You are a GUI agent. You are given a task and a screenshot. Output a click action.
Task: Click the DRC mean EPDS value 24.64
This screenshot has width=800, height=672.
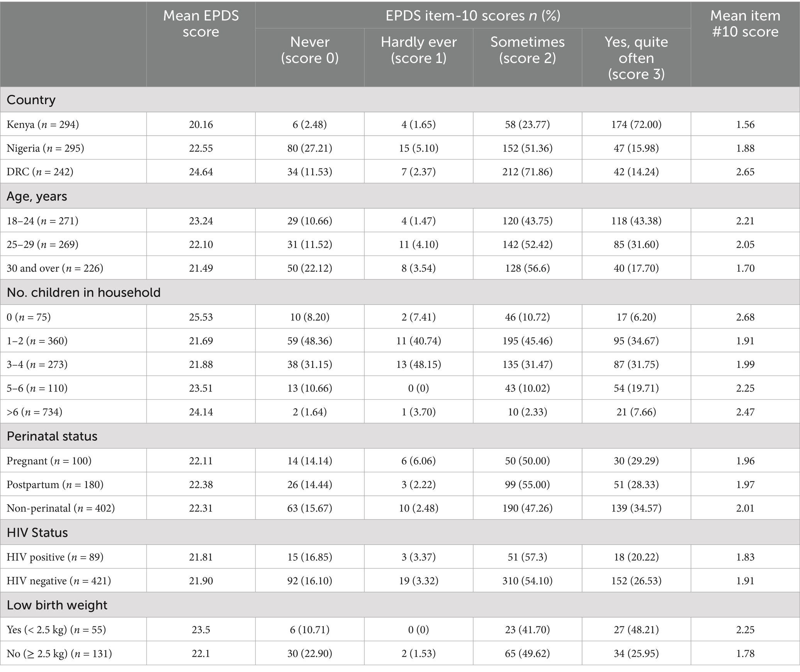coord(201,172)
